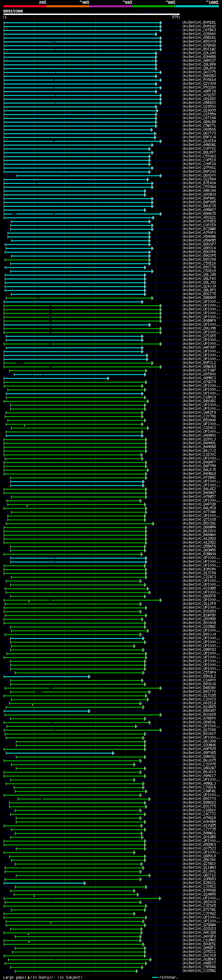Click cyan bar of UniRef100_B2BGS1
The height and width of the screenshot is (980, 222).
tap(45, 883)
